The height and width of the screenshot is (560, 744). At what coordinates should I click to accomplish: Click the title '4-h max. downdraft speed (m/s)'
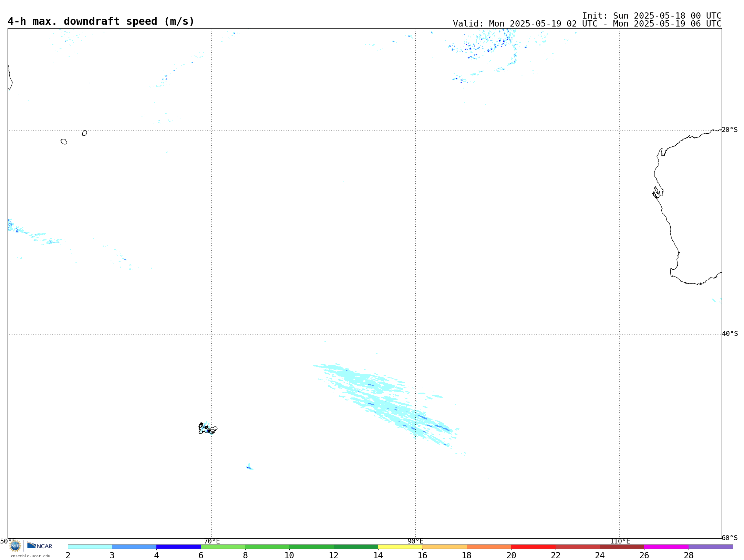(x=101, y=21)
